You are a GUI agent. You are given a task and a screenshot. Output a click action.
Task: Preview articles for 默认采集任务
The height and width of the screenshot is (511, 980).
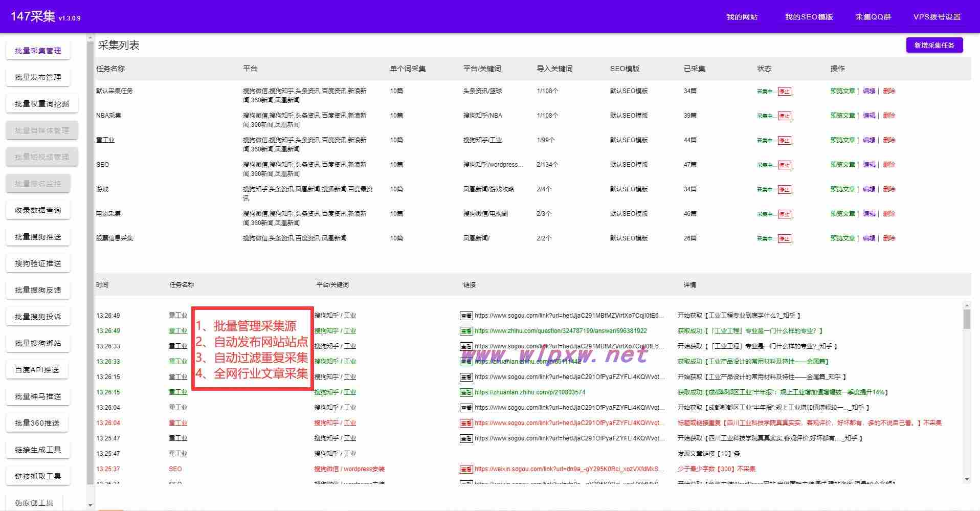[x=842, y=91]
